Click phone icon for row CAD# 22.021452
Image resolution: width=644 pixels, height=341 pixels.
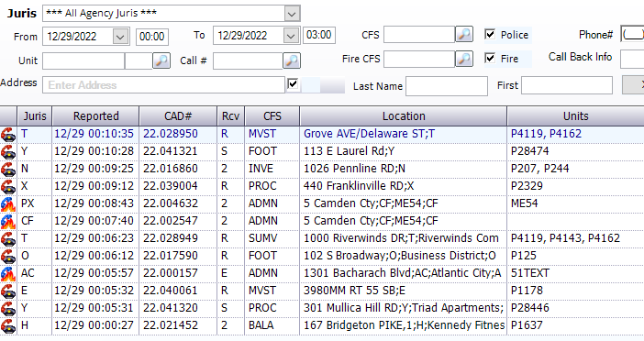[8, 325]
